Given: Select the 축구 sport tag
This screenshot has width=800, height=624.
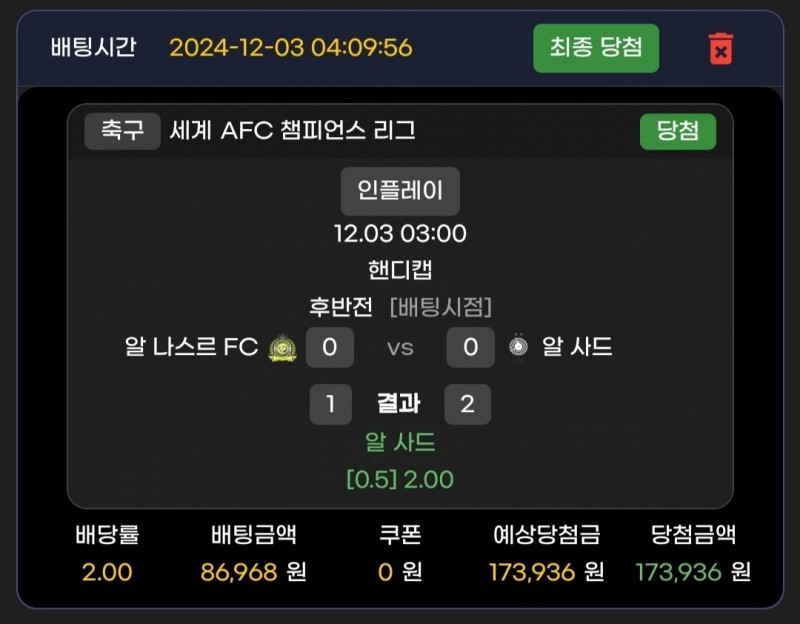Looking at the screenshot, I should click(122, 131).
